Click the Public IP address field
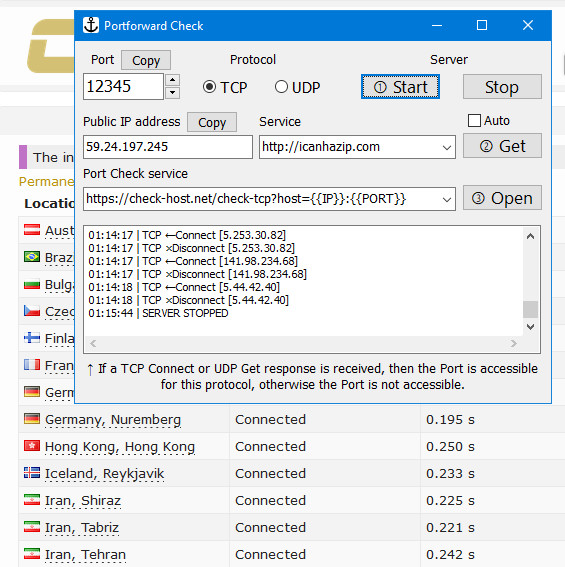This screenshot has width=565, height=567. point(168,147)
